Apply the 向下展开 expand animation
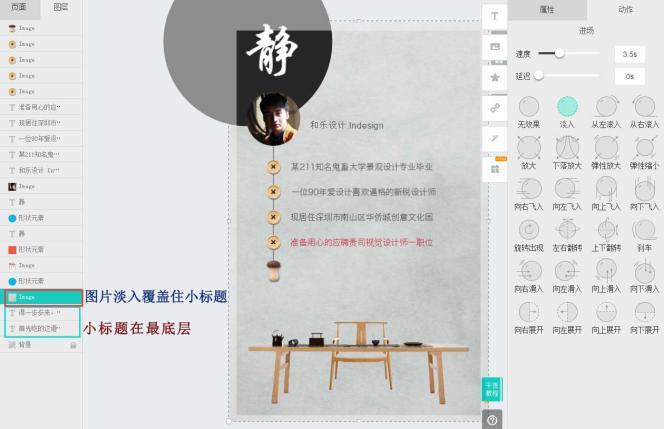The height and width of the screenshot is (429, 664). click(x=645, y=317)
